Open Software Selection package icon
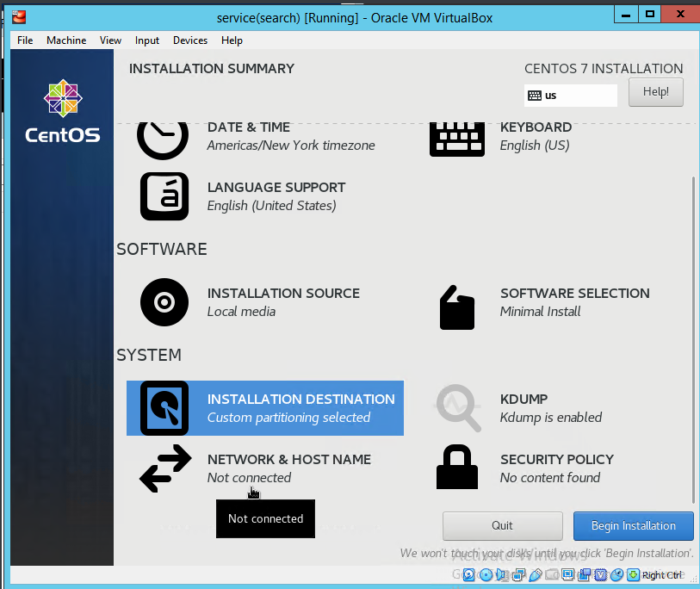Viewport: 700px width, 589px height. (456, 307)
